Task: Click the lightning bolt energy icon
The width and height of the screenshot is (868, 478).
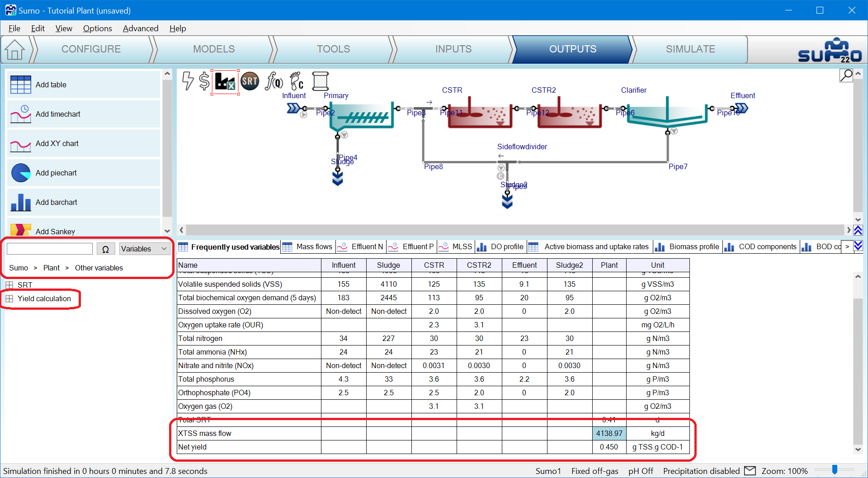Action: 188,81
